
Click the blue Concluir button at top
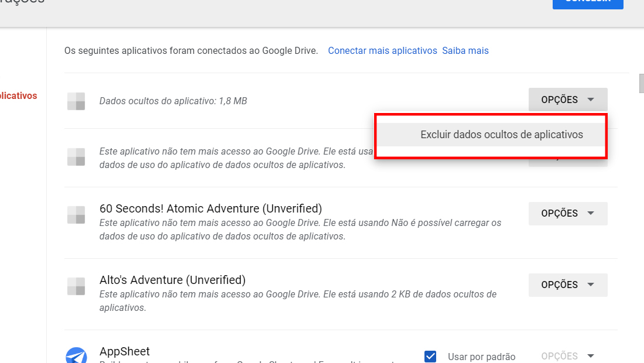pos(588,4)
